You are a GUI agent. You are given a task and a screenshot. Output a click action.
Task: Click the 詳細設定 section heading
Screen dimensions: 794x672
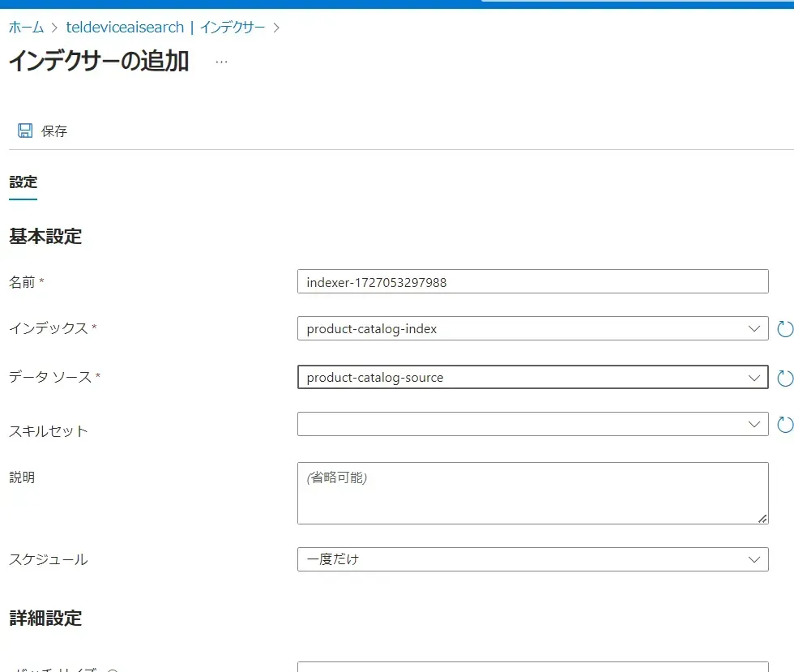coord(45,618)
